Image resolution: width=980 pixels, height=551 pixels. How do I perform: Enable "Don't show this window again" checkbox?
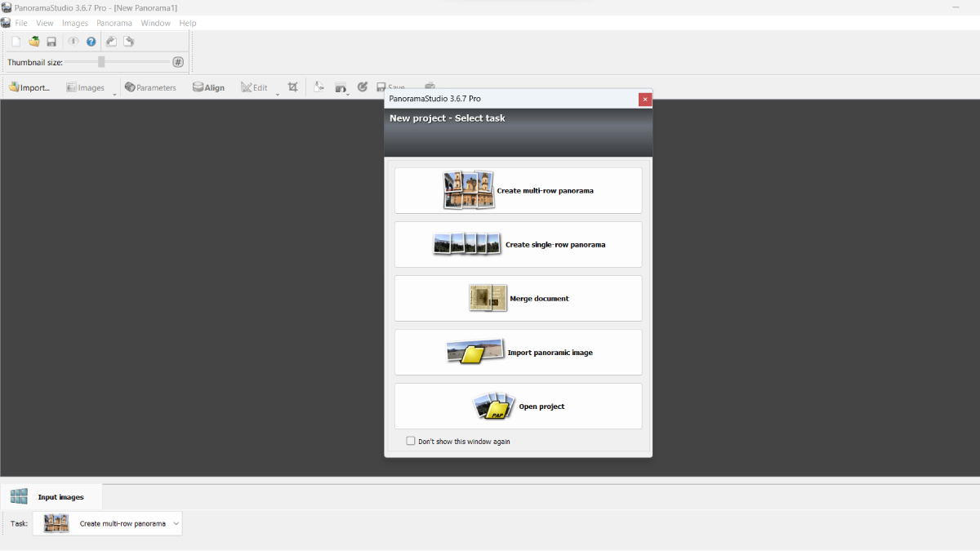click(411, 441)
